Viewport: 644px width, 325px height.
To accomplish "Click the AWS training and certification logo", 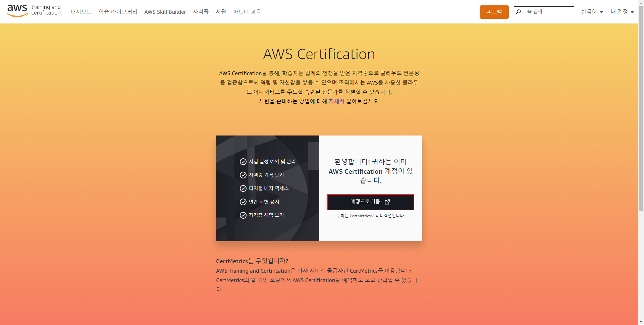I will 34,10.
